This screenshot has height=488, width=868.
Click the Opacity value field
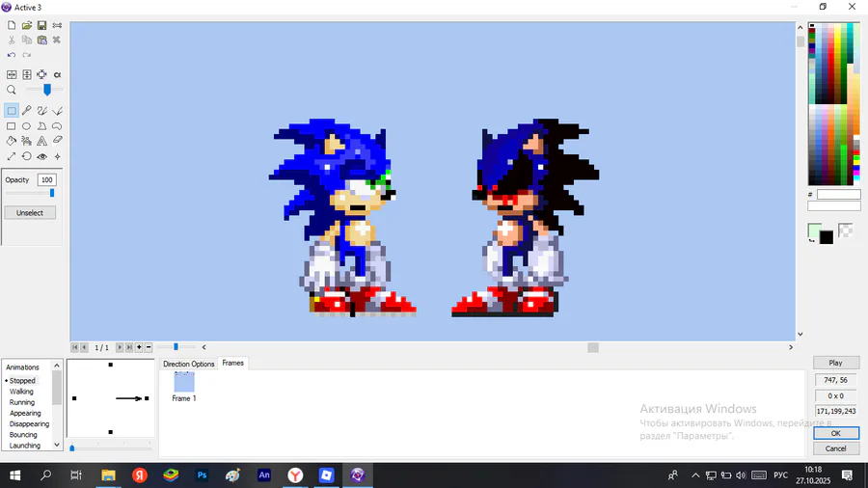(x=47, y=179)
